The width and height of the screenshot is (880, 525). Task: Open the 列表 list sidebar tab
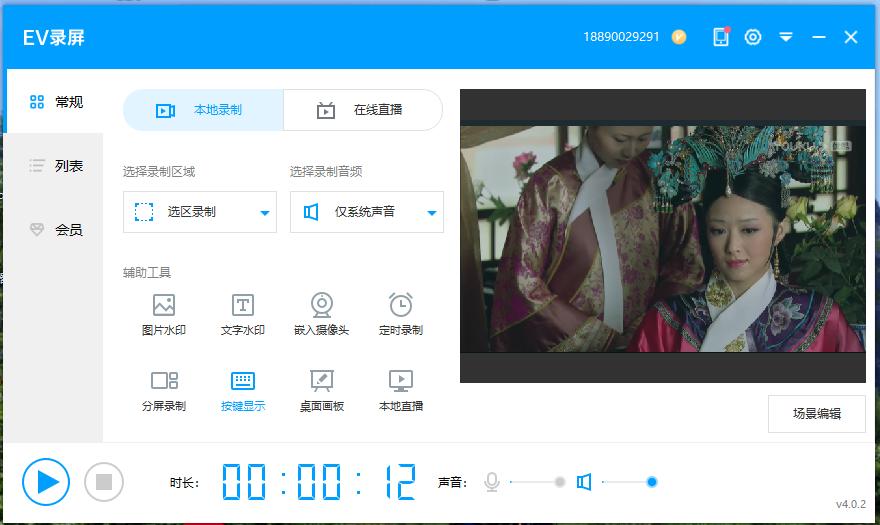tap(55, 166)
